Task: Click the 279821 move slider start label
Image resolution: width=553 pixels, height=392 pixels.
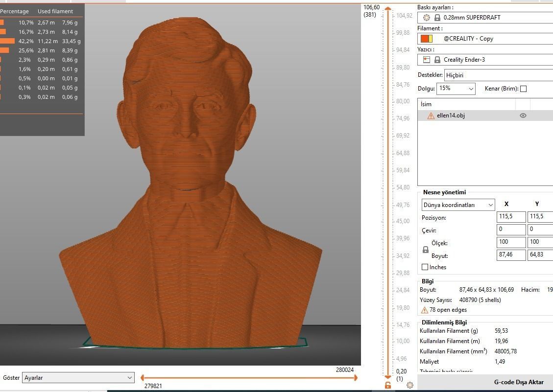Action: [x=153, y=386]
